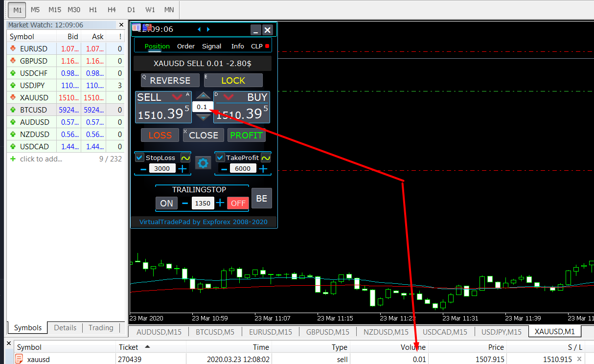The height and width of the screenshot is (364, 594).
Task: Uncheck the StopLoss checkbox
Action: [x=140, y=158]
